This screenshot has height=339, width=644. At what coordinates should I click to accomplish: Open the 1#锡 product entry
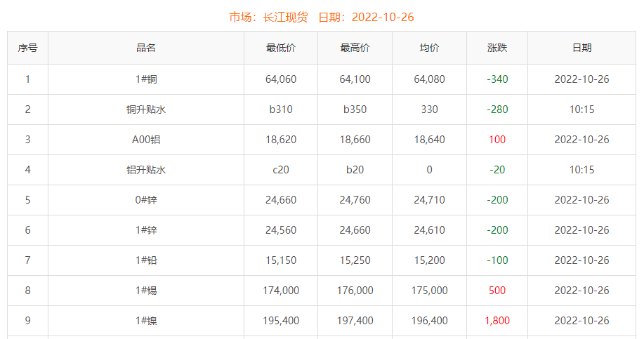[x=146, y=291]
